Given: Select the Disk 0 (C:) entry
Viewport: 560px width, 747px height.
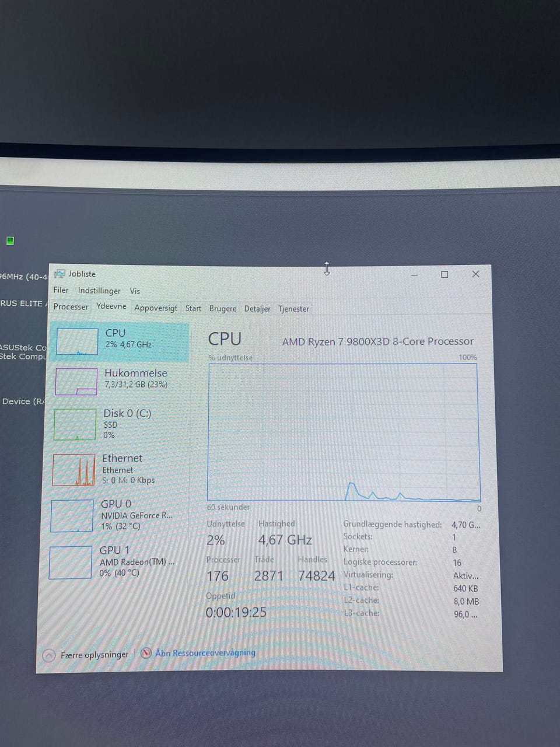Looking at the screenshot, I should (118, 424).
